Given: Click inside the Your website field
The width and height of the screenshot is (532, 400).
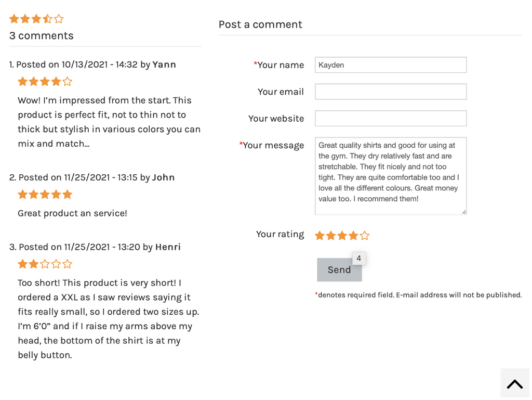Looking at the screenshot, I should [x=391, y=118].
